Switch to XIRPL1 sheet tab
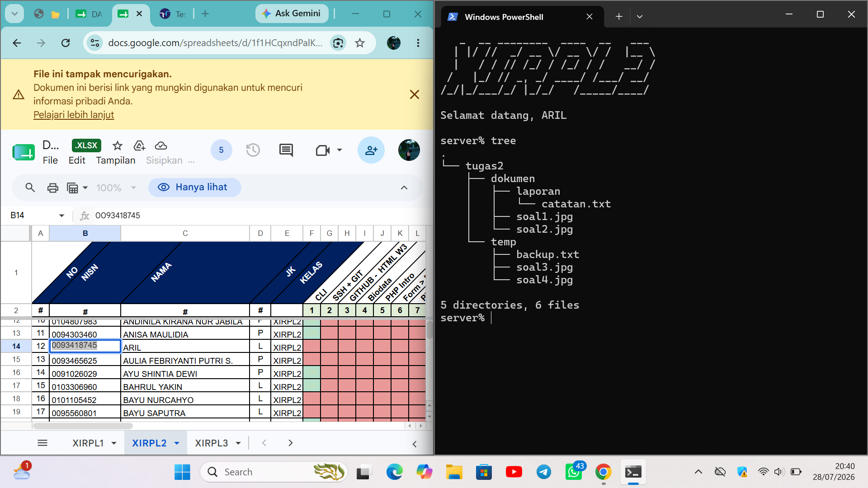 88,443
